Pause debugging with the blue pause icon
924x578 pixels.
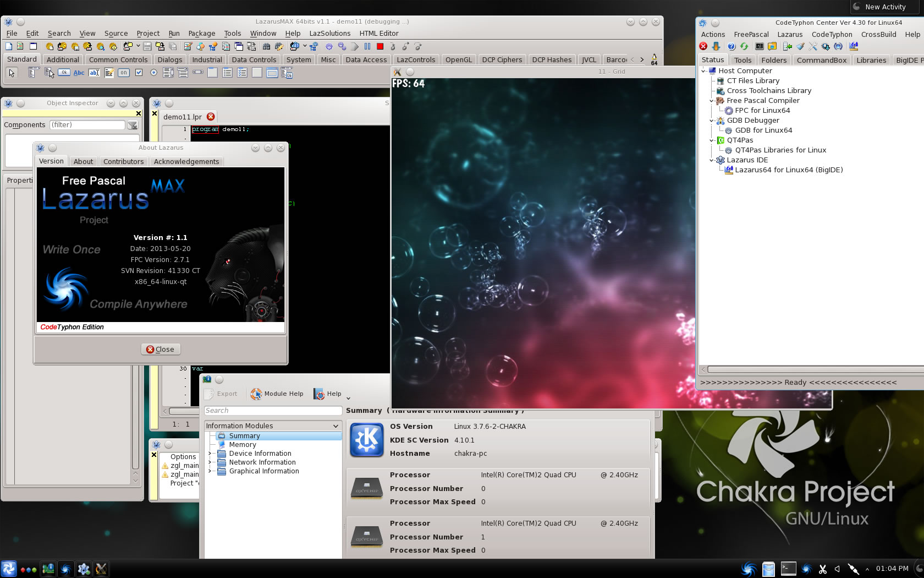point(367,46)
